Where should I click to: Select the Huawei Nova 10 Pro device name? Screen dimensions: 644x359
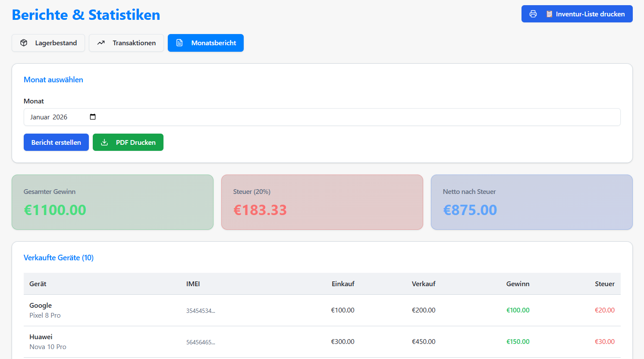(48, 342)
